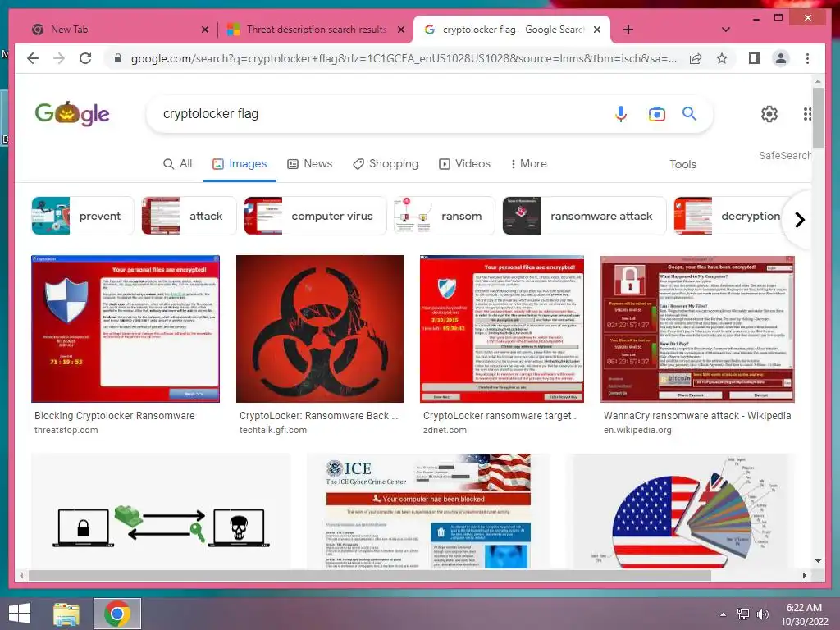
Task: Open the WannaCry ransomware screenshot image
Action: pyautogui.click(x=697, y=329)
